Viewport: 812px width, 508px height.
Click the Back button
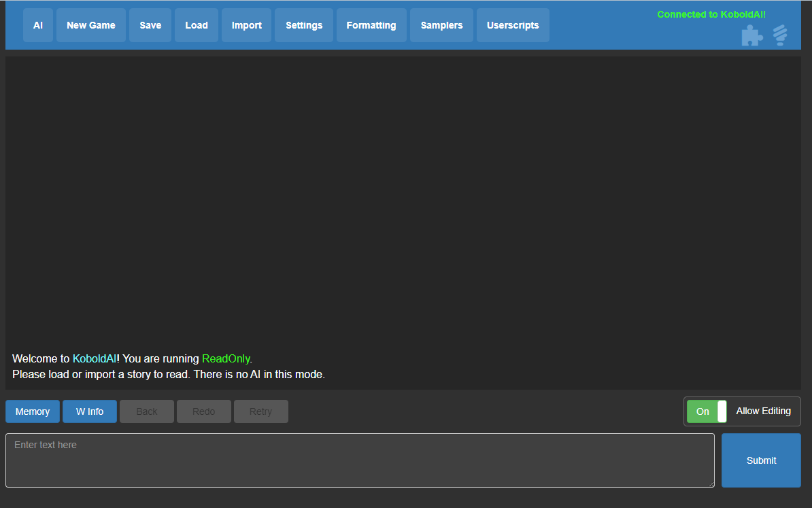pyautogui.click(x=146, y=411)
